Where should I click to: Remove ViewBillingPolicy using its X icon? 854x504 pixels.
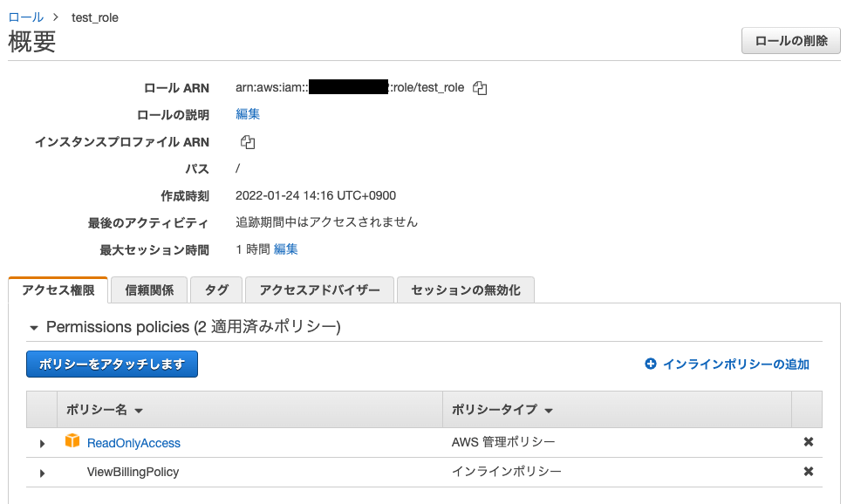pos(809,472)
